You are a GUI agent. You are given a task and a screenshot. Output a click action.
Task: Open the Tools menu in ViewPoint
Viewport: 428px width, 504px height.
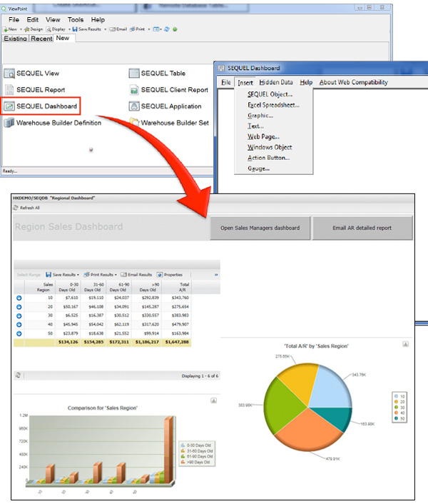(76, 20)
